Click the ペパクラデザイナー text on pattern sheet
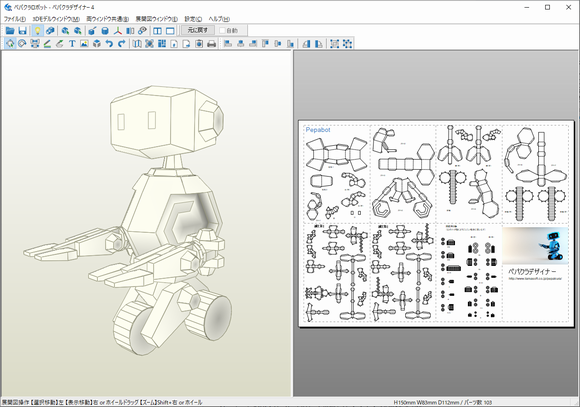This screenshot has width=580, height=407. 532,272
